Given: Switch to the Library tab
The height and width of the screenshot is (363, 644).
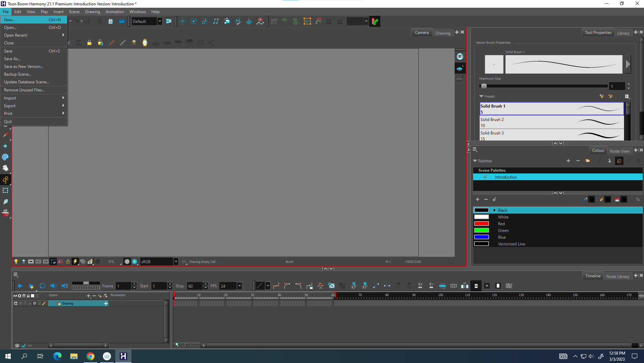Looking at the screenshot, I should click(x=623, y=33).
